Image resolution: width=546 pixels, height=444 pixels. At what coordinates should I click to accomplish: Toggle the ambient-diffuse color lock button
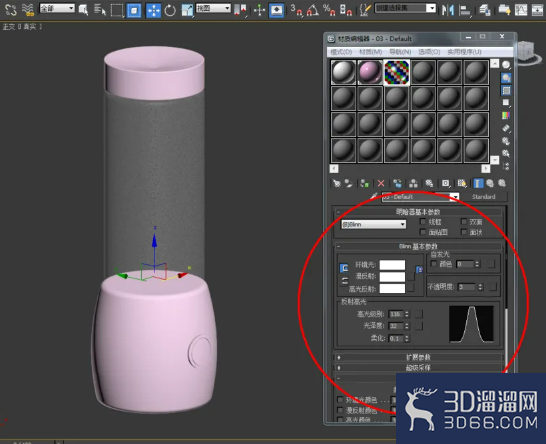[x=344, y=268]
